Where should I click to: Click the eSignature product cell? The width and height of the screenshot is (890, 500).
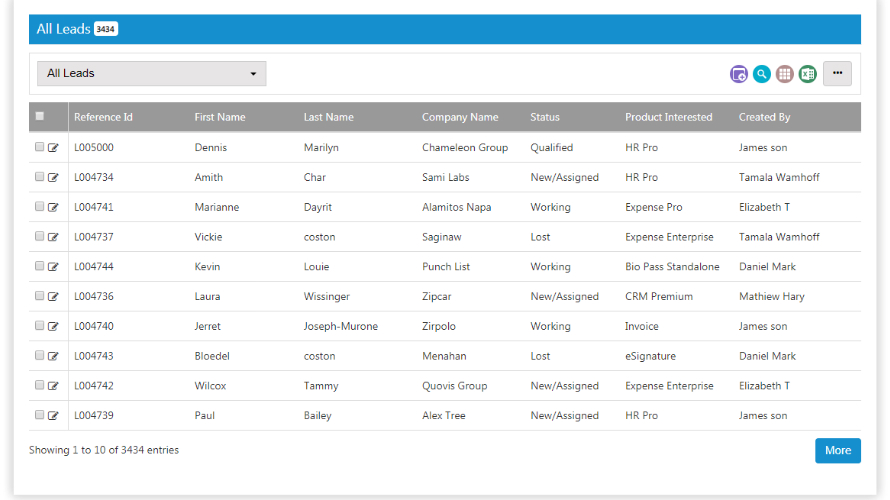(x=650, y=356)
